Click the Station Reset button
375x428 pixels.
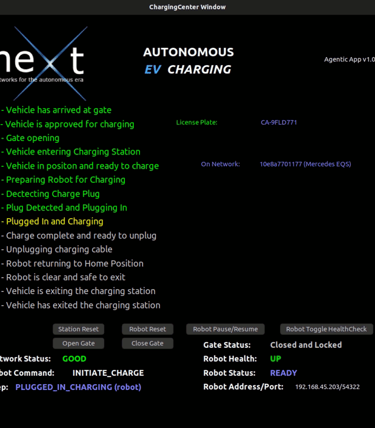tap(78, 329)
